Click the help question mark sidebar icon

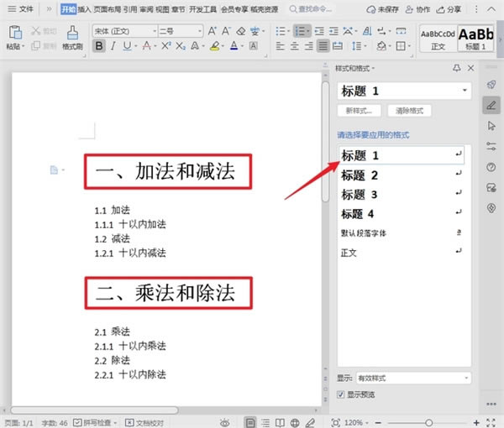pos(491,167)
